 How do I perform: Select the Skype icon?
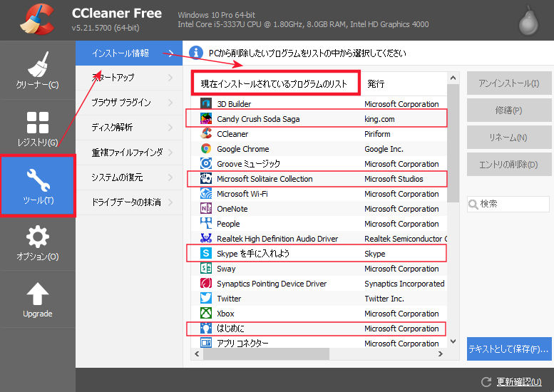(x=206, y=253)
